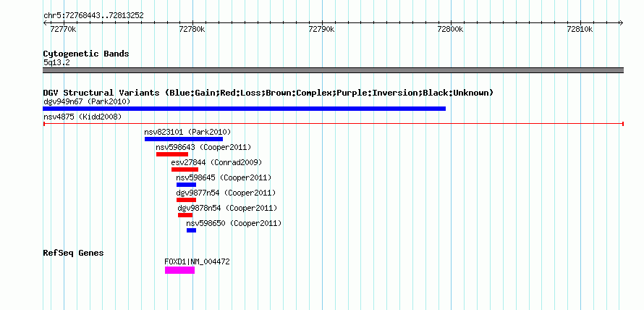644x310 pixels.
Task: Click the 72790k ruler tick label
Action: point(321,30)
